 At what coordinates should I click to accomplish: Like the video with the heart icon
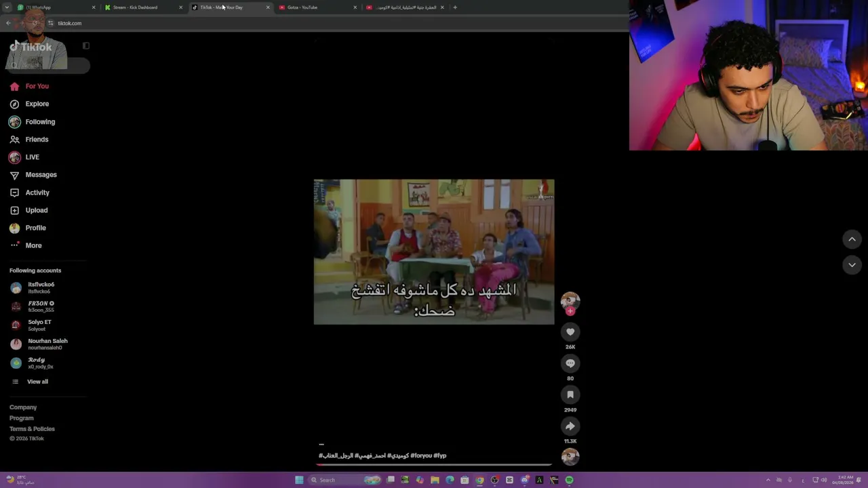[570, 332]
